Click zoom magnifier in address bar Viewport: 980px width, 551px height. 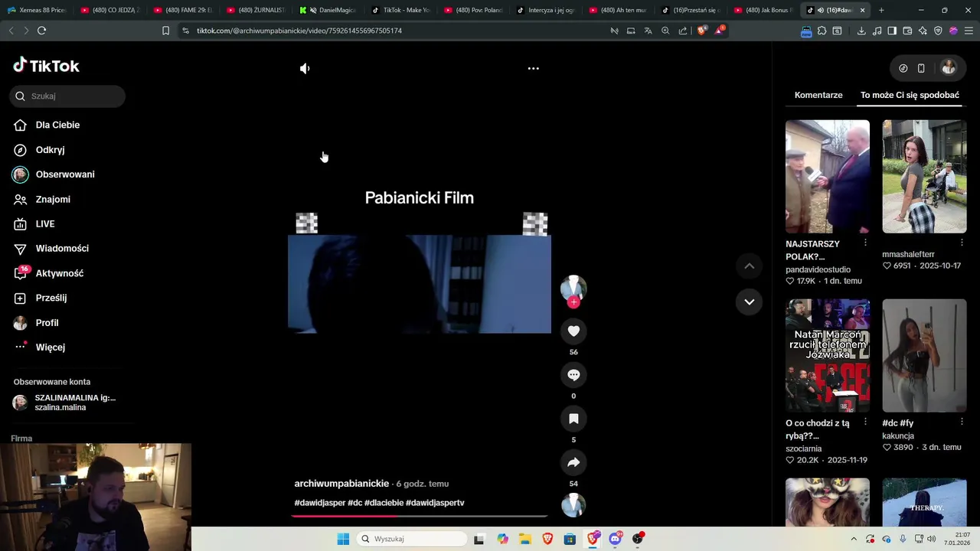pyautogui.click(x=665, y=31)
